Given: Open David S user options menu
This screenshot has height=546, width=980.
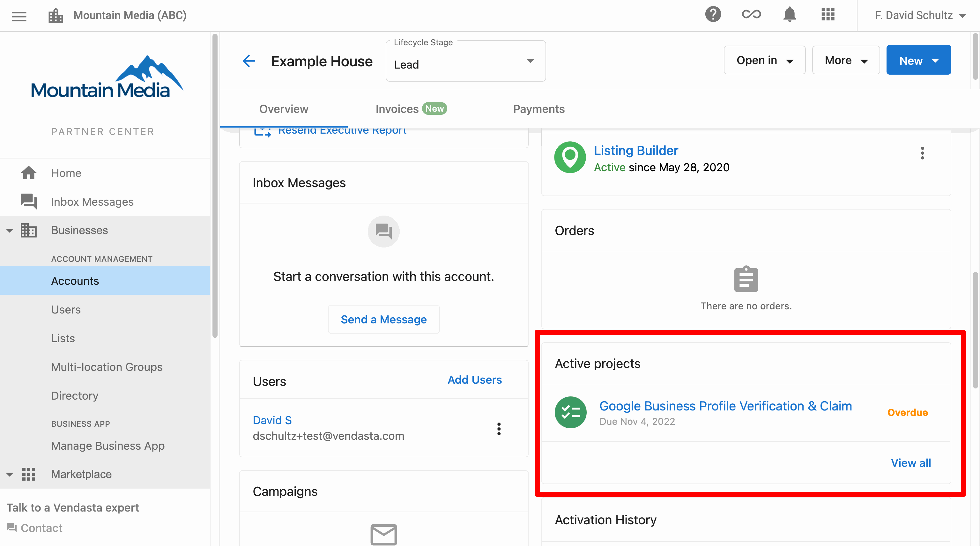Looking at the screenshot, I should click(x=499, y=429).
